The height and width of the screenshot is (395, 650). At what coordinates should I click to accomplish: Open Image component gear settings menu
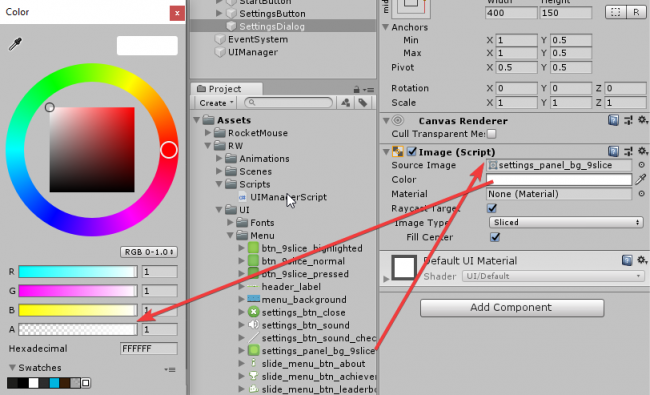click(x=643, y=151)
